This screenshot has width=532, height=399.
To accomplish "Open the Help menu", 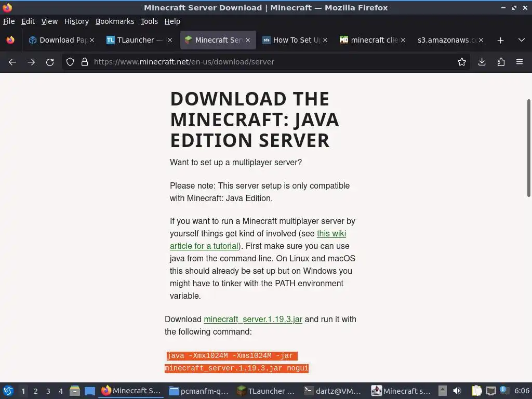I will (172, 21).
